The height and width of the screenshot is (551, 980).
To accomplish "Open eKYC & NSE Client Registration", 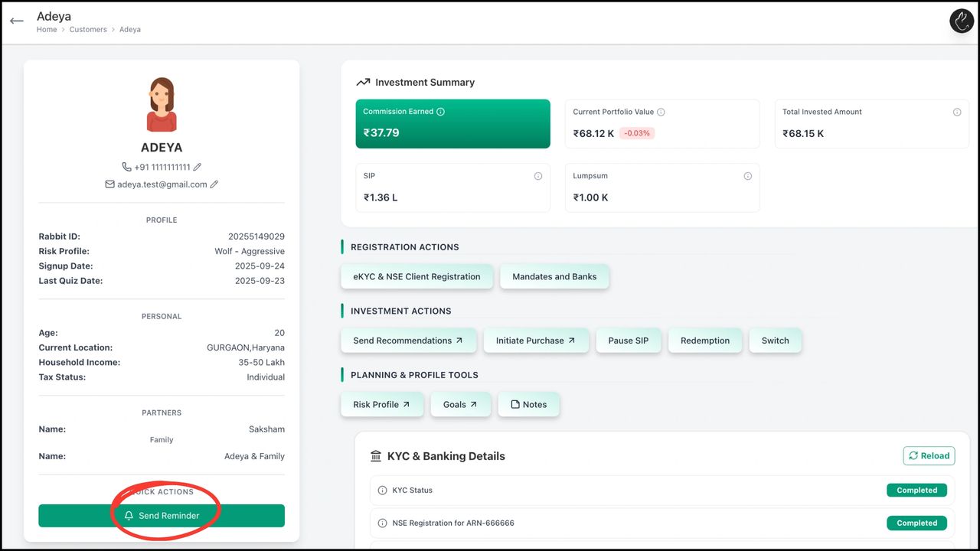I will click(x=416, y=277).
